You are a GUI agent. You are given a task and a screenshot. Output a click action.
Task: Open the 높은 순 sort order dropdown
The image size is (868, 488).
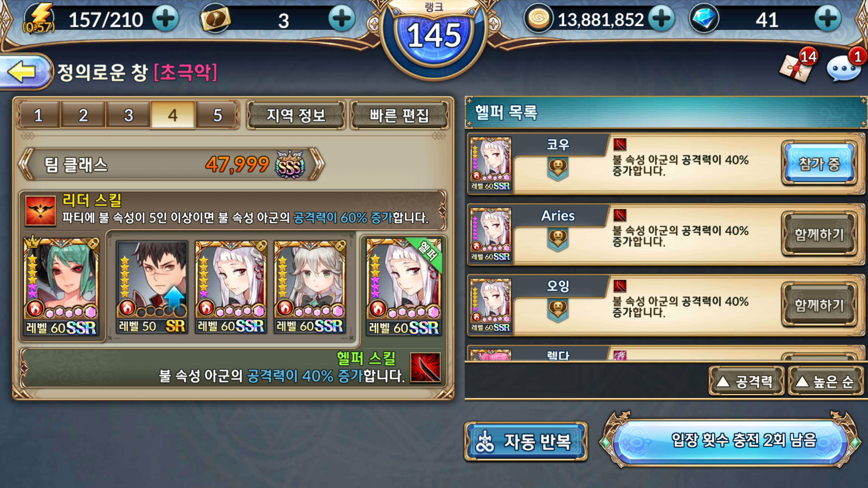coord(826,382)
